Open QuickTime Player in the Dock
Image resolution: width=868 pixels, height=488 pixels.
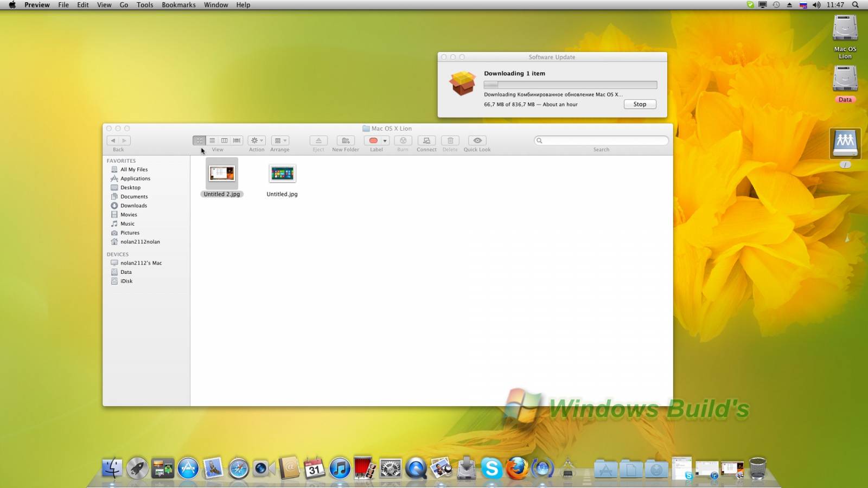pos(416,468)
